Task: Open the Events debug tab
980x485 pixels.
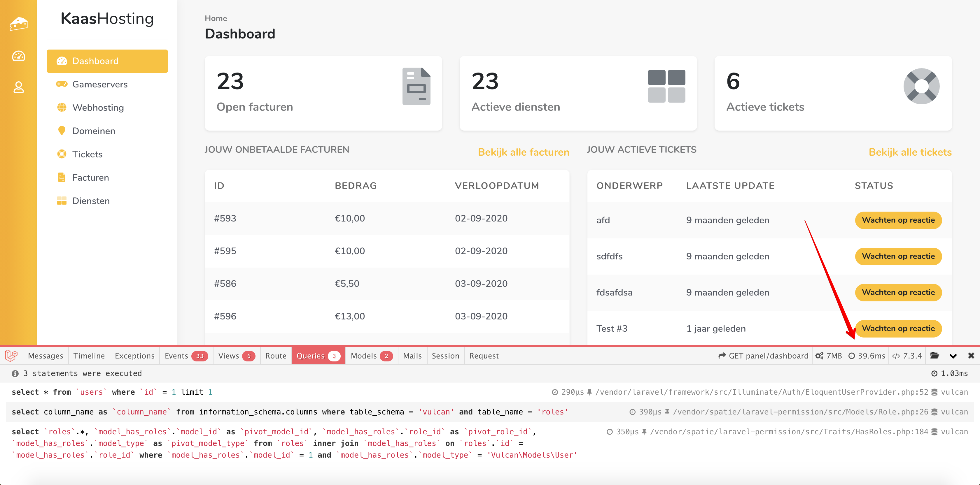Action: [x=186, y=356]
